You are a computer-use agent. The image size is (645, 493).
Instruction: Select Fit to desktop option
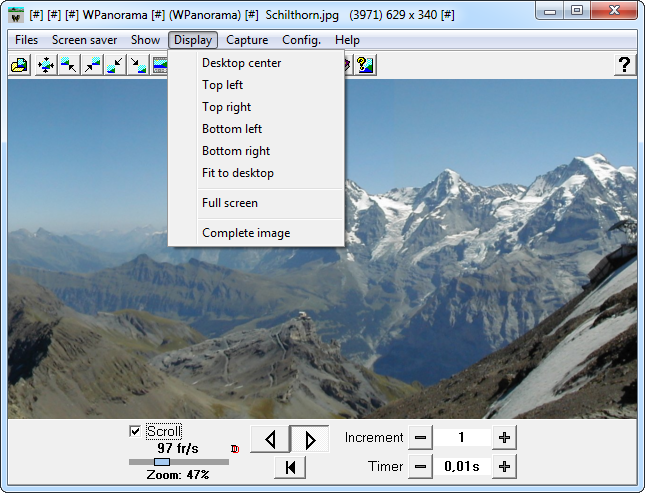pos(256,173)
